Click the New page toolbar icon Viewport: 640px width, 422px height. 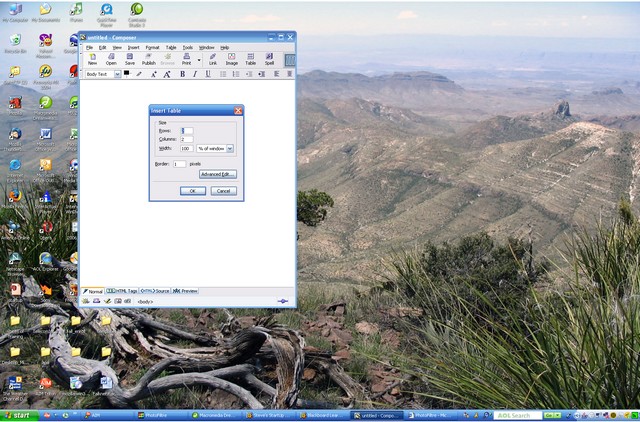[x=92, y=59]
